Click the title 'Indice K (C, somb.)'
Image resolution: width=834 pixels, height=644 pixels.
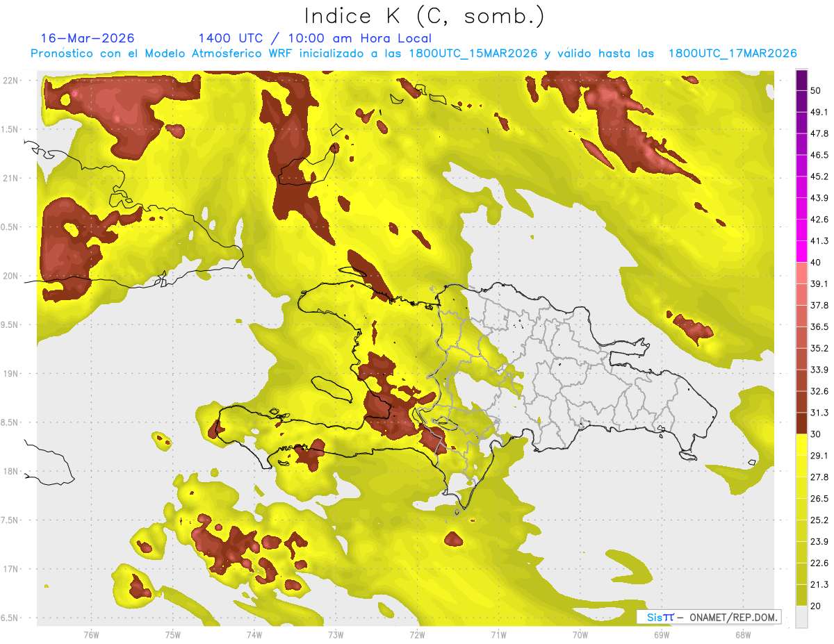tap(424, 16)
